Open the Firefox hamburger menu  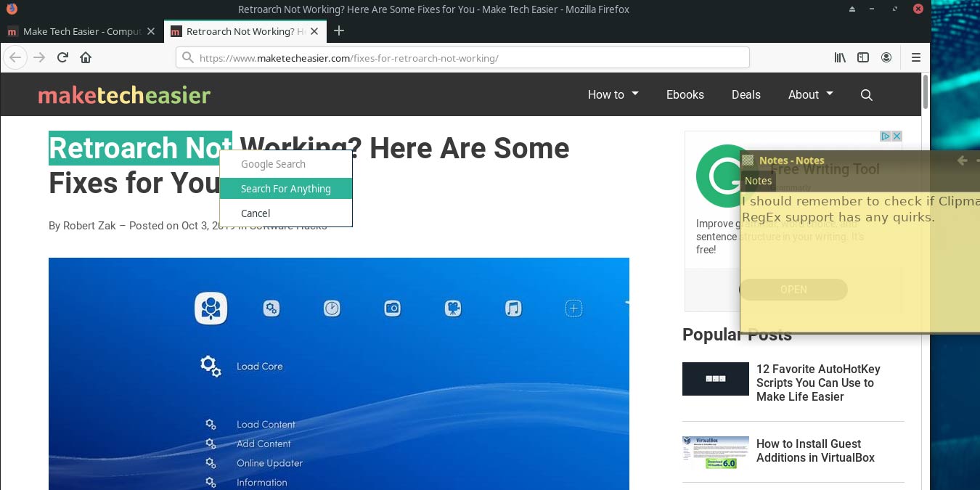pyautogui.click(x=916, y=57)
